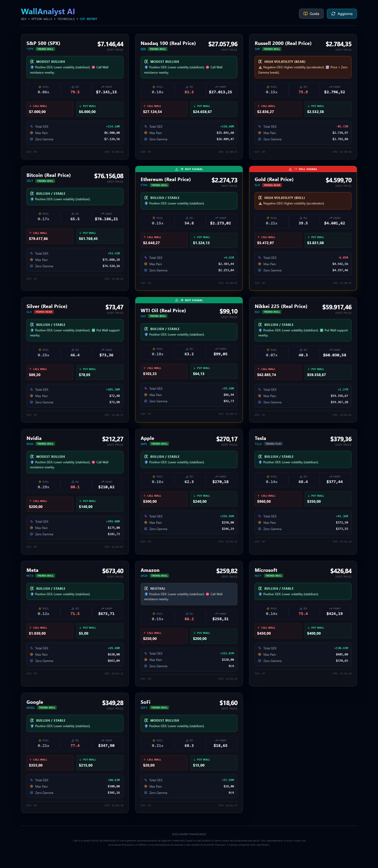Click the Aggiorna refresh button
This screenshot has height=868, width=378.
click(342, 14)
